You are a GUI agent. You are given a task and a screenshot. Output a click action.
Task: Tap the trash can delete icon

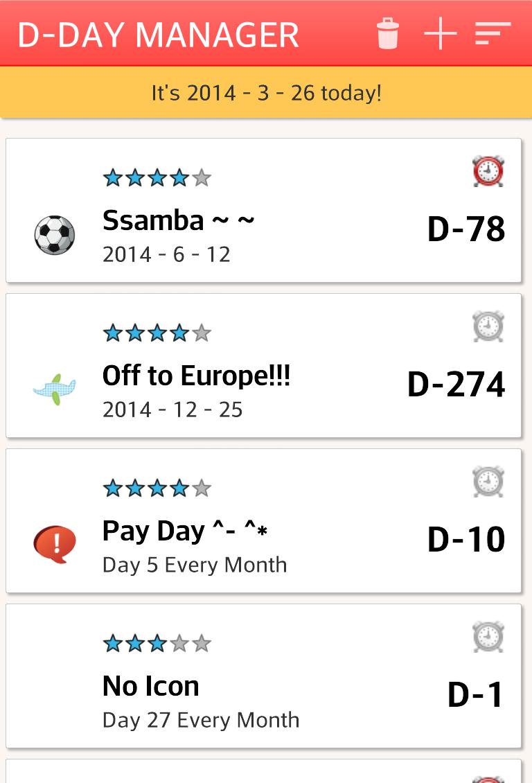point(388,33)
